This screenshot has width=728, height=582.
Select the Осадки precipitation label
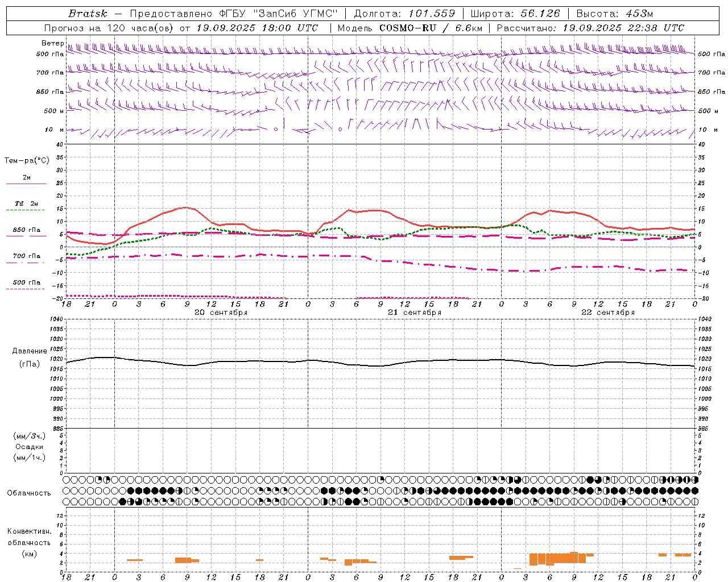coord(29,447)
